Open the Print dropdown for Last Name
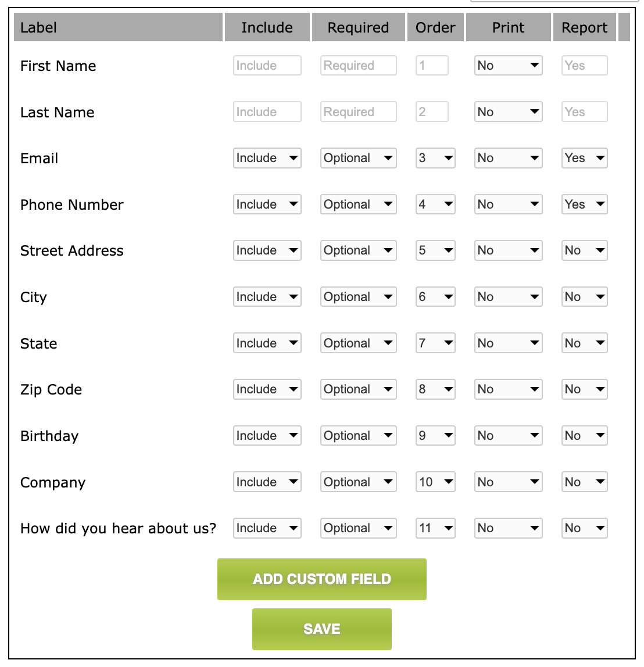644x667 pixels. 508,112
